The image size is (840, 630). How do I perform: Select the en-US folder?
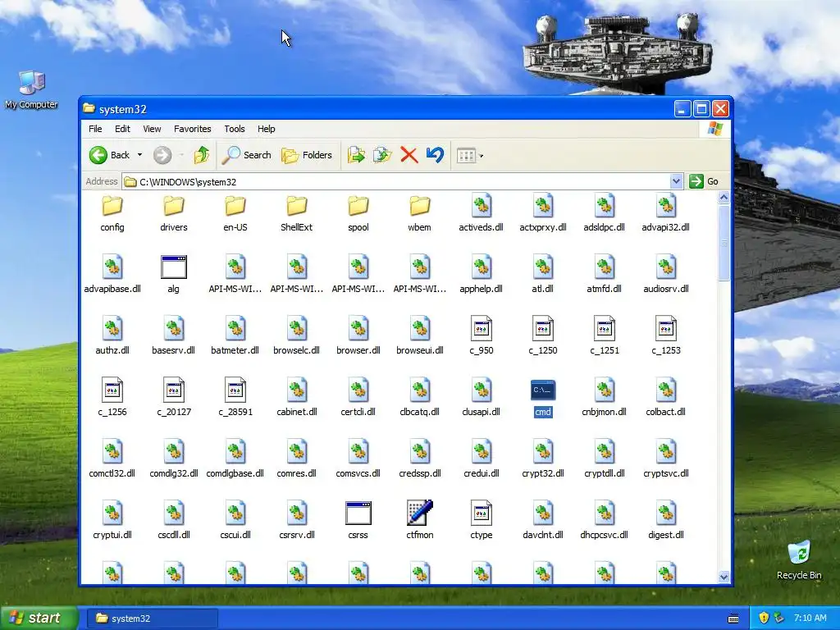[235, 213]
